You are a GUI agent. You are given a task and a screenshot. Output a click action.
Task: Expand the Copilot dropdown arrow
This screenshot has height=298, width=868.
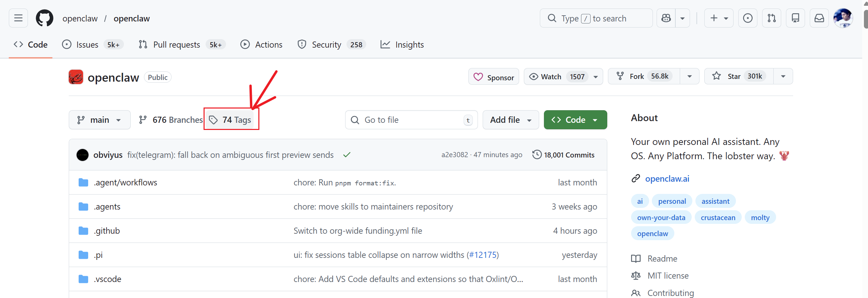coord(682,18)
